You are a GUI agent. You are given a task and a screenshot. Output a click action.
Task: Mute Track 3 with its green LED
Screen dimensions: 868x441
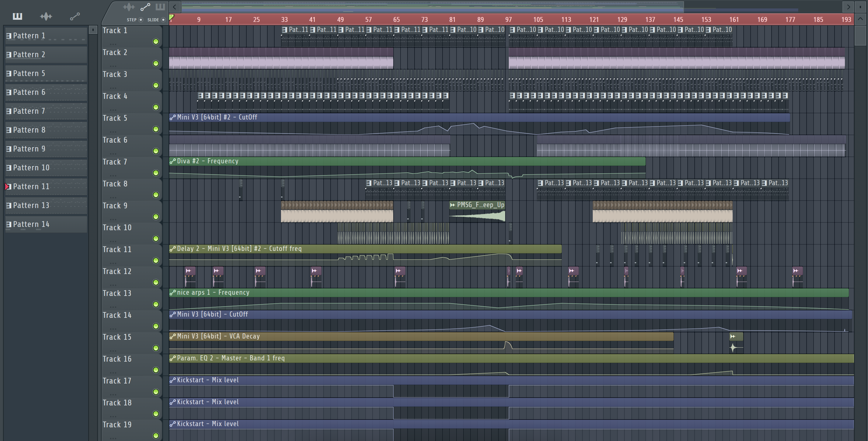click(x=156, y=85)
